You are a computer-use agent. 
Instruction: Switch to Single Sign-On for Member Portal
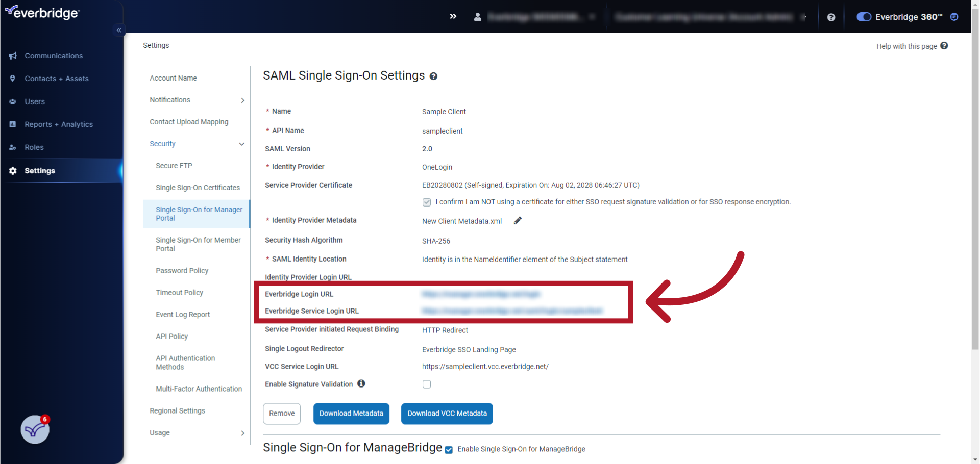tap(199, 244)
